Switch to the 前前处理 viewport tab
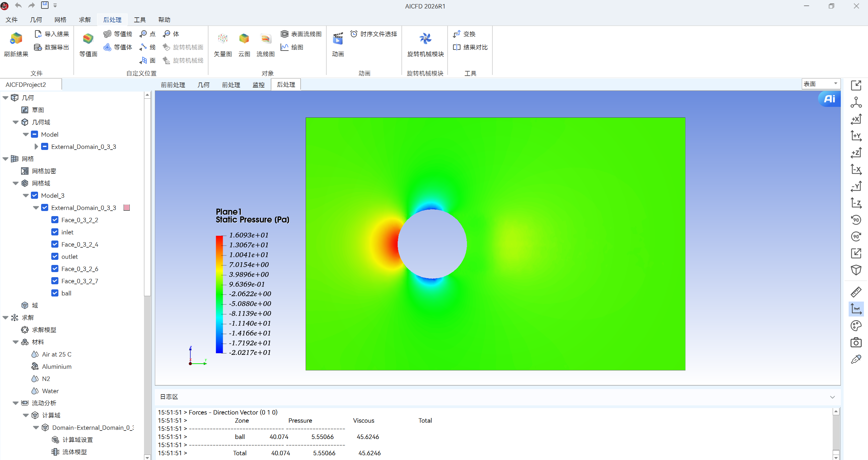The width and height of the screenshot is (868, 460). tap(173, 84)
